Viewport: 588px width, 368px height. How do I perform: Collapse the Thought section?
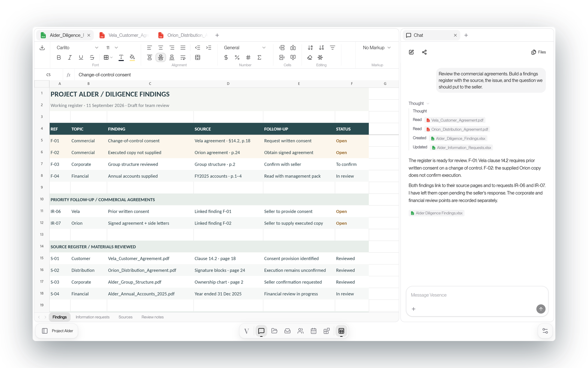(419, 103)
